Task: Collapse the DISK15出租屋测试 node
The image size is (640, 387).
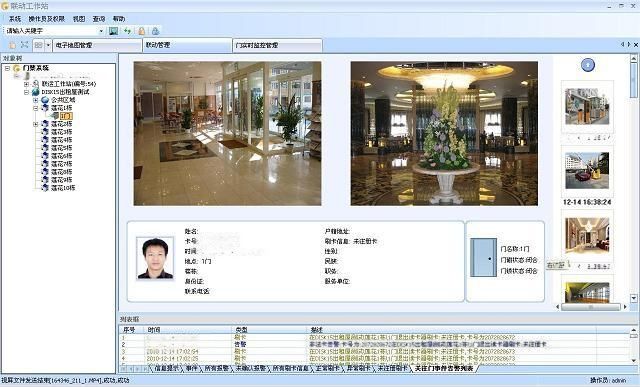Action: click(26, 92)
